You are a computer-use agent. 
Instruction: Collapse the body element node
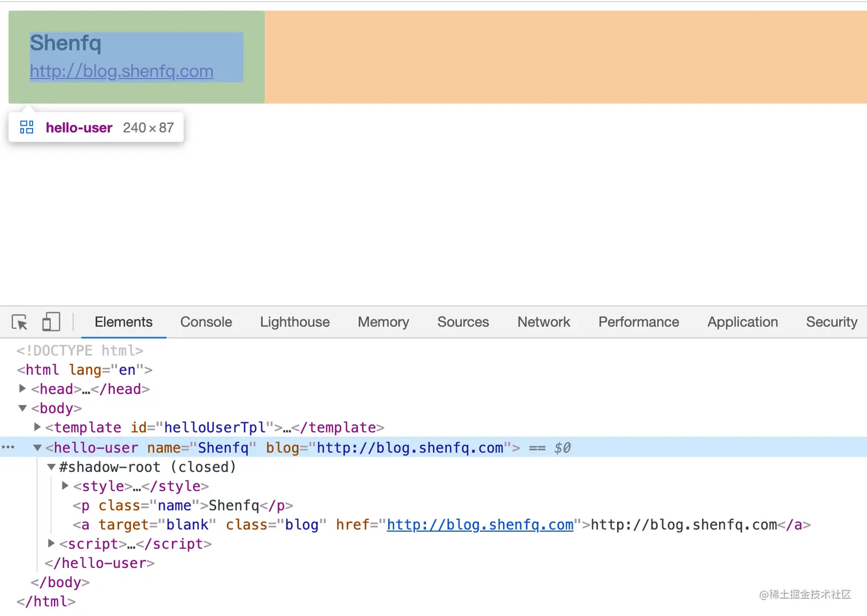22,408
